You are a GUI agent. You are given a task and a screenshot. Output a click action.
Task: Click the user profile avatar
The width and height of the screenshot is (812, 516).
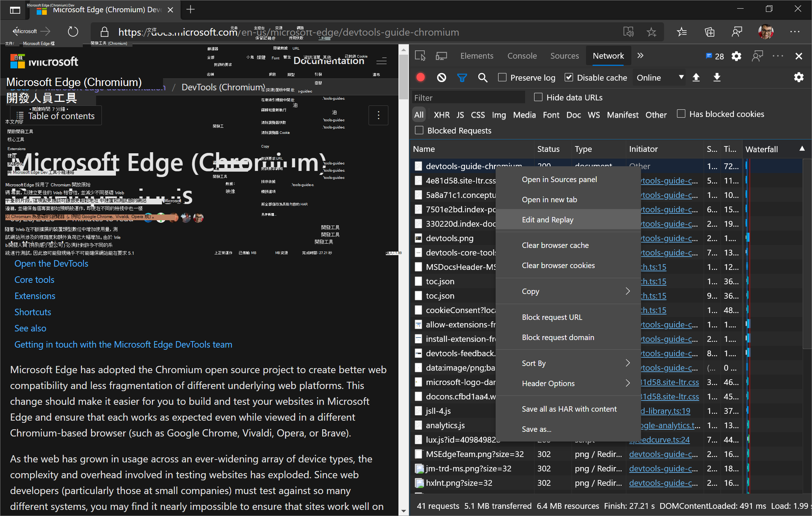point(766,32)
